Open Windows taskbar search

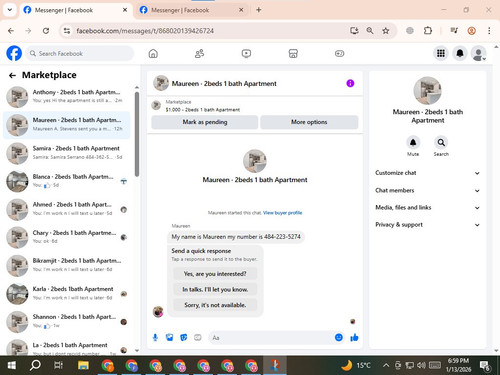35,365
